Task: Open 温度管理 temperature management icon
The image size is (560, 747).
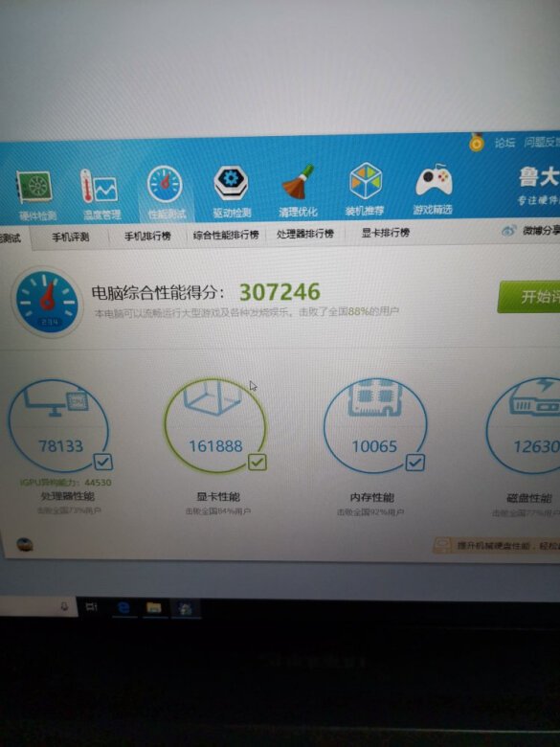Action: point(99,187)
